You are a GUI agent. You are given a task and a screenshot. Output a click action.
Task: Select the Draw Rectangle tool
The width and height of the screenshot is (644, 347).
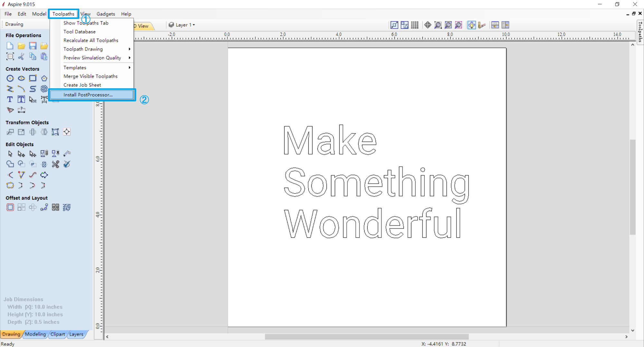pos(33,78)
